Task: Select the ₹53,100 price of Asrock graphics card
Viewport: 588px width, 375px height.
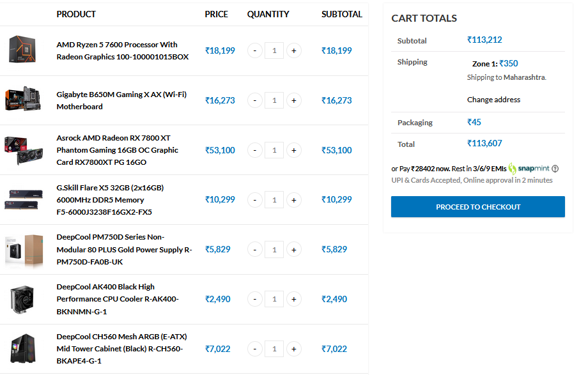Action: pos(220,150)
